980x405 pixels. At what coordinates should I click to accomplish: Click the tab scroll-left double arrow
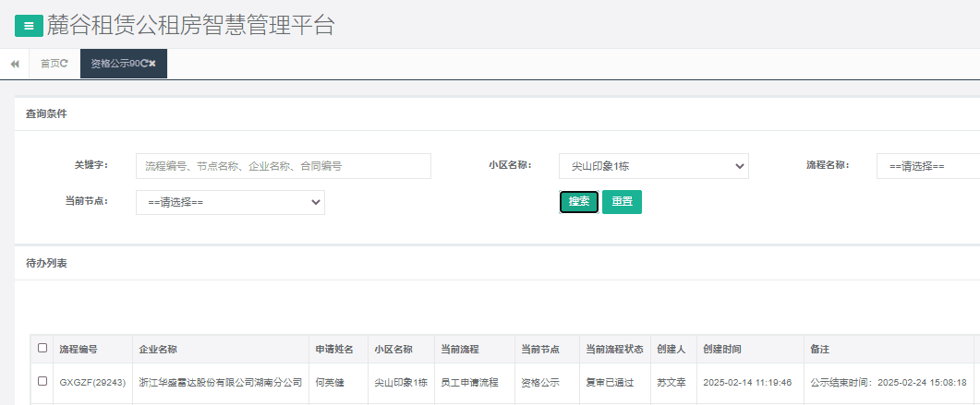(x=15, y=64)
